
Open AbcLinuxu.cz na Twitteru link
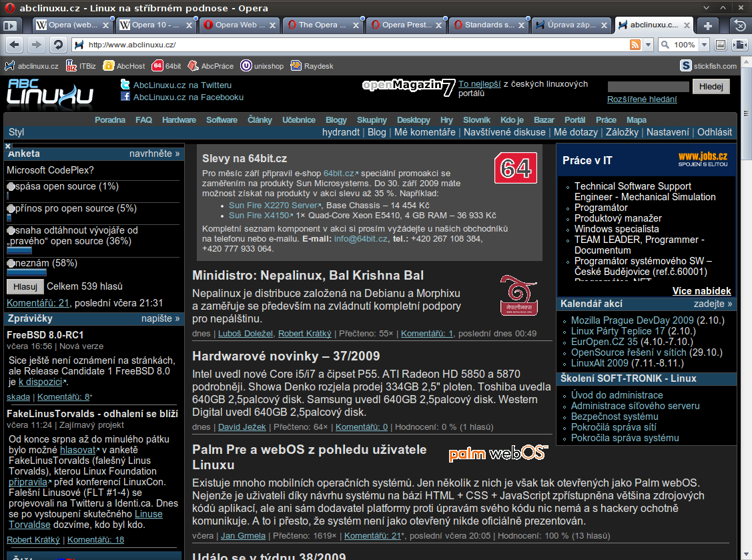tap(182, 85)
